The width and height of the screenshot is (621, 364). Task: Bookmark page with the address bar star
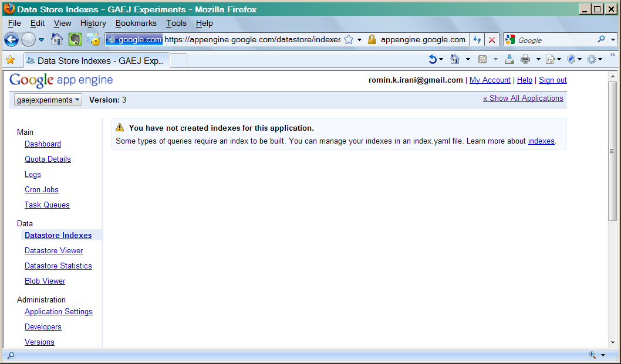349,40
